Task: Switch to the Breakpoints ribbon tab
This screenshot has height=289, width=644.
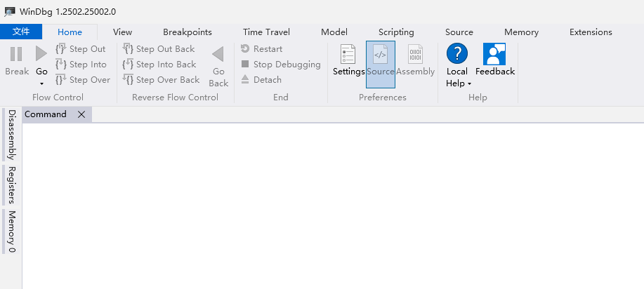Action: tap(188, 32)
